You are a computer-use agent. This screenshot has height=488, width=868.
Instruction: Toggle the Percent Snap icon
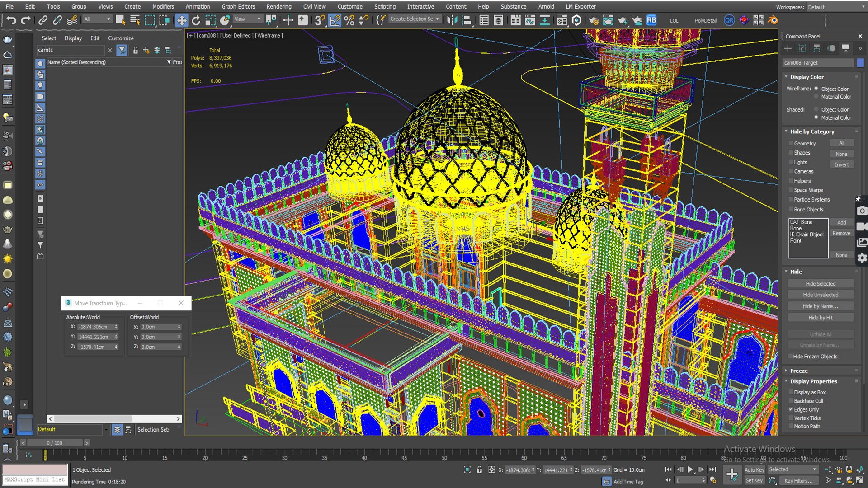point(349,20)
